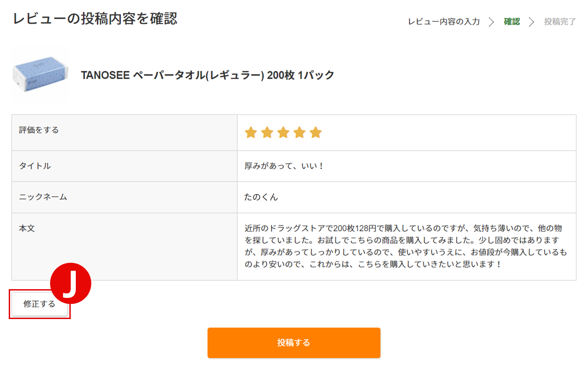Click the review title 厚みがあって、いい!
The width and height of the screenshot is (588, 371).
(x=284, y=166)
